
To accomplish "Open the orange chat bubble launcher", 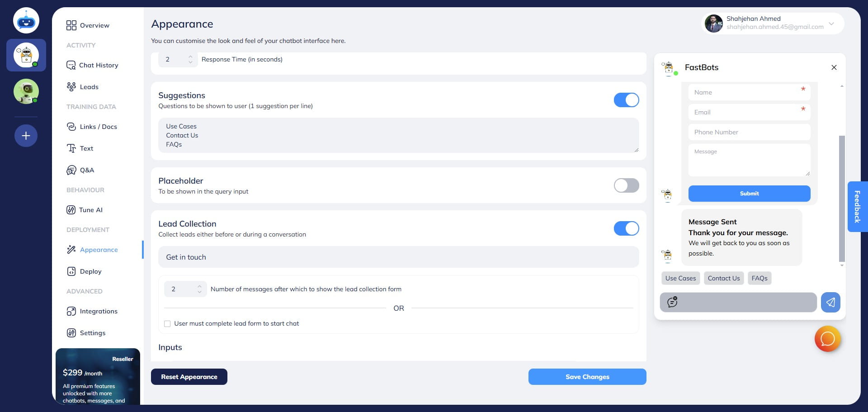I will [827, 339].
